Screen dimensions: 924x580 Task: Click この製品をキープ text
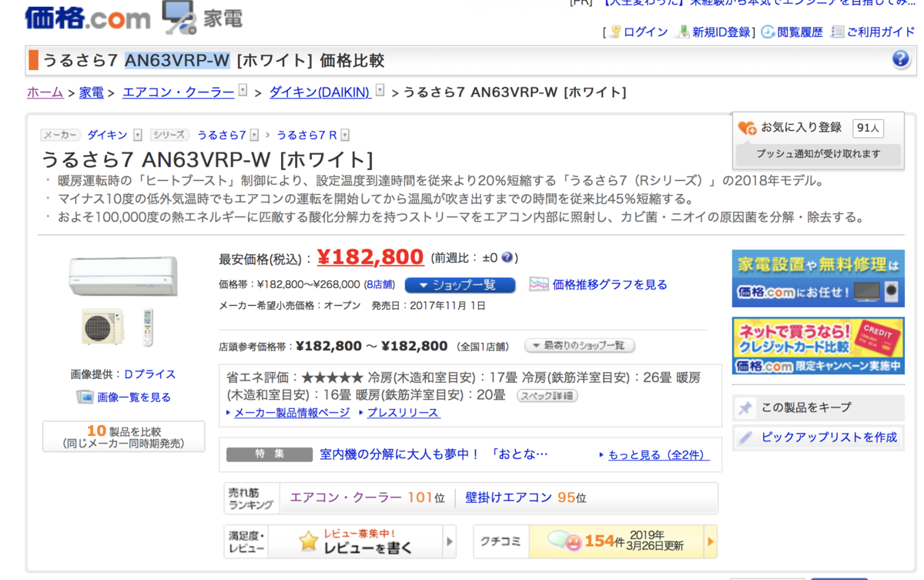coord(806,407)
